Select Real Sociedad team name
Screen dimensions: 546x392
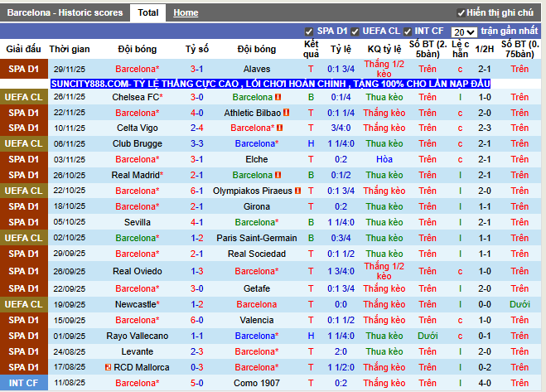pos(257,254)
